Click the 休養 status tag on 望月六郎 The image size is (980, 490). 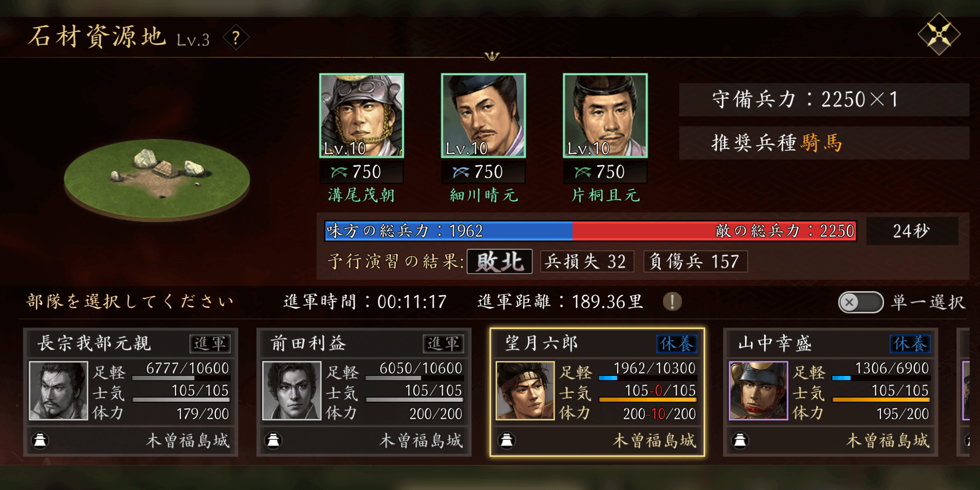pos(677,343)
